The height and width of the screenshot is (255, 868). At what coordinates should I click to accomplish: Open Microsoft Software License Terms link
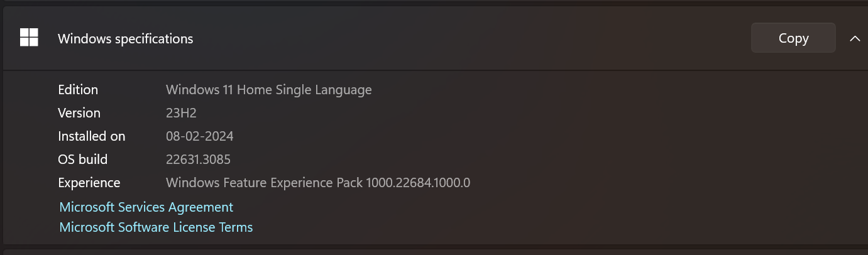156,227
